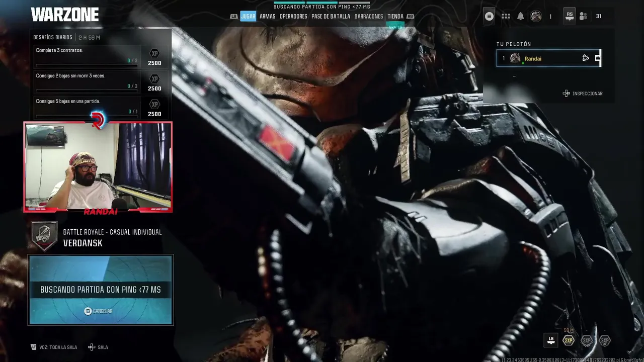Click the GRATIS label under Tienda
The image size is (644, 362).
coord(395,27)
